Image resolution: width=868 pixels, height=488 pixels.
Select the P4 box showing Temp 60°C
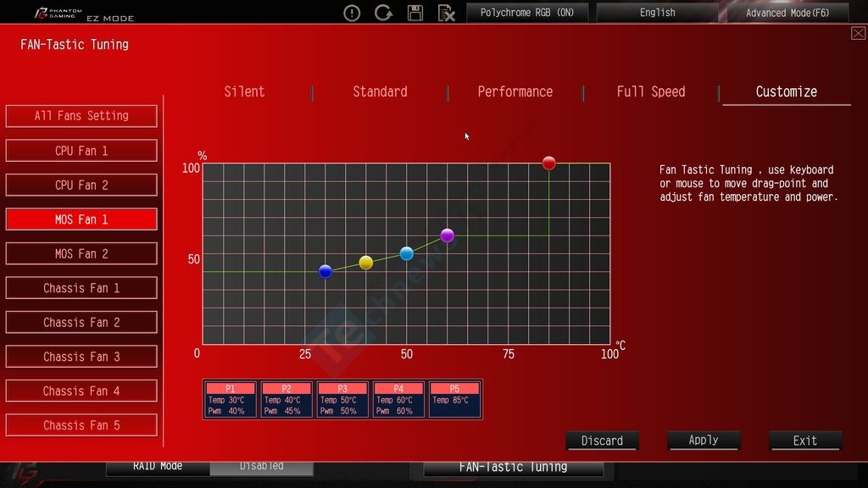click(x=398, y=399)
